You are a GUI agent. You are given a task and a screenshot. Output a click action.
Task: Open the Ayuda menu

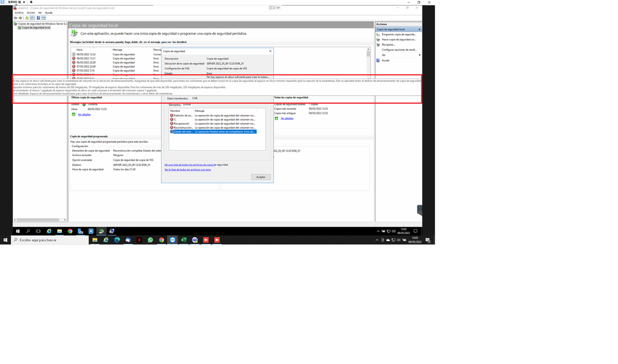click(48, 12)
